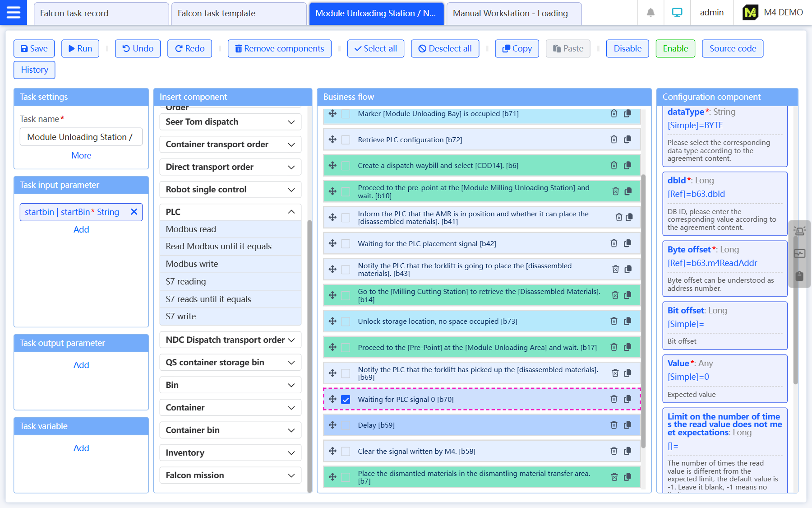Click the Task name input field
812x508 pixels.
pyautogui.click(x=81, y=137)
